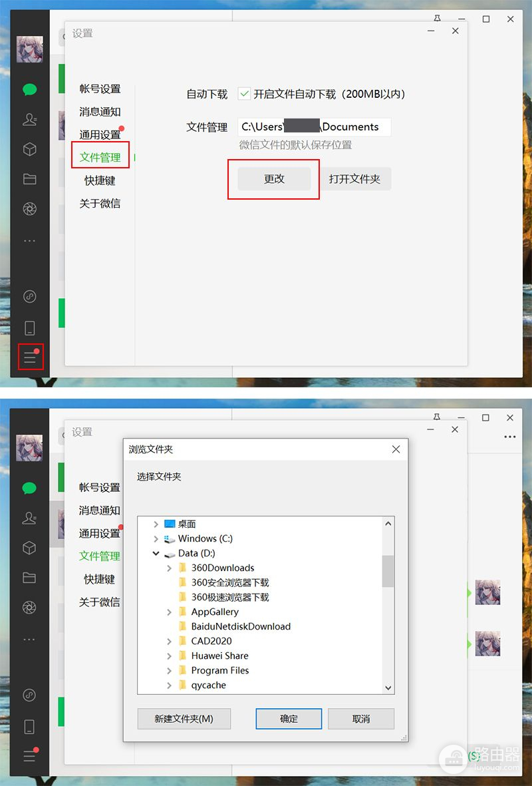Click folder tree scrollbar down arrow

(388, 688)
